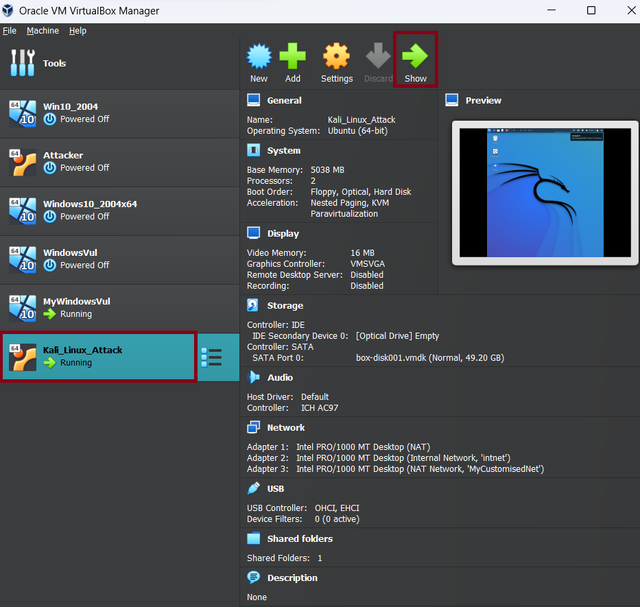Viewport: 640px width, 607px height.
Task: Select the running MyWindowsVul machine
Action: tap(119, 308)
